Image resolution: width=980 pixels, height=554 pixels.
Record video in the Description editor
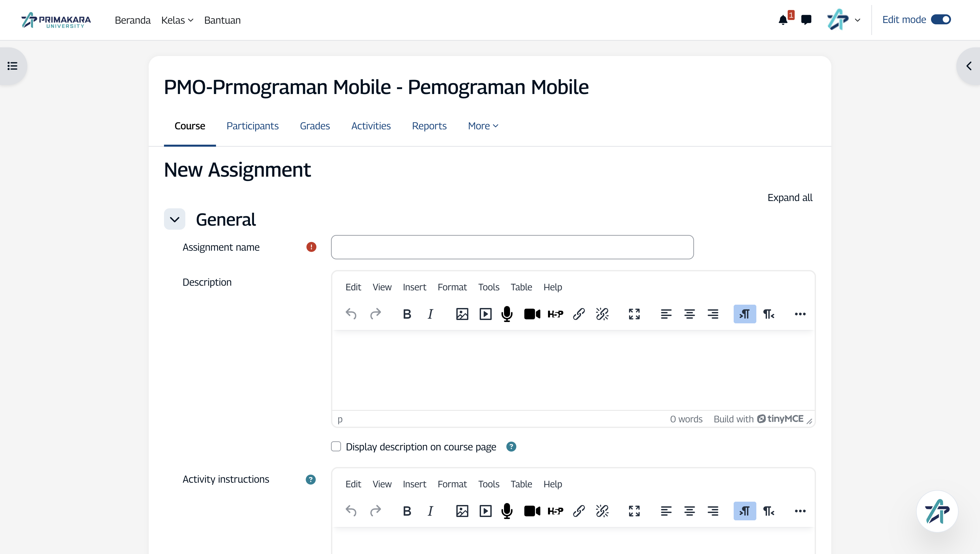point(532,314)
